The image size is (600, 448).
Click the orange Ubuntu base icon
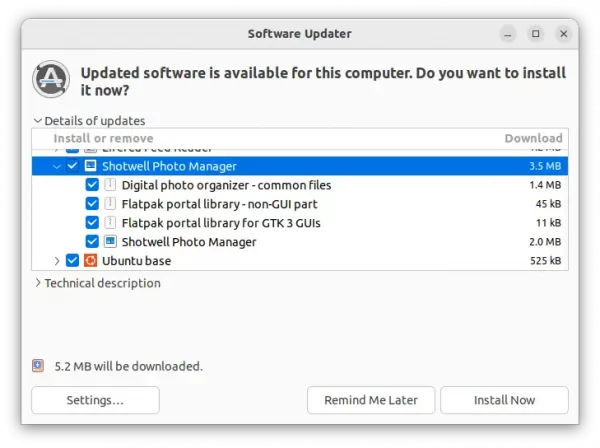pos(91,261)
